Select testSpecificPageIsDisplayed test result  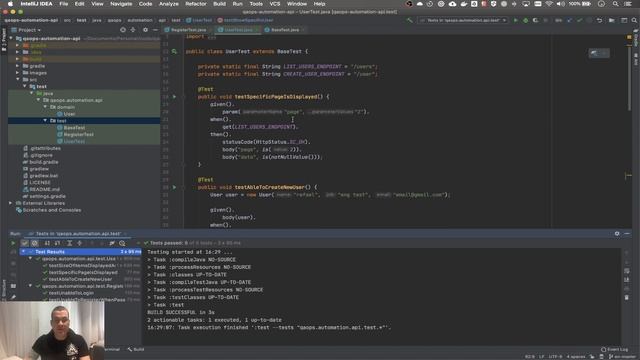tap(83, 272)
